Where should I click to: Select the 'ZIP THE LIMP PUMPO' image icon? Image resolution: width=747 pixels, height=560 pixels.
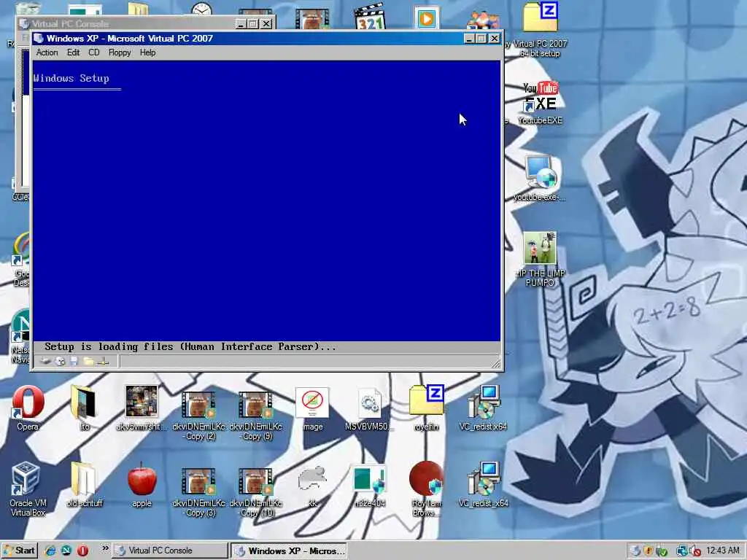point(541,259)
